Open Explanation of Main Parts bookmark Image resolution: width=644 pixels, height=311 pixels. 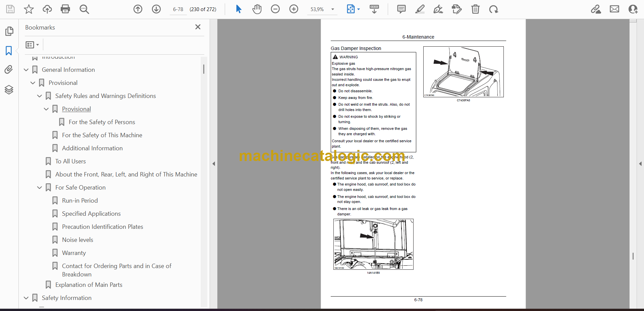click(x=89, y=285)
